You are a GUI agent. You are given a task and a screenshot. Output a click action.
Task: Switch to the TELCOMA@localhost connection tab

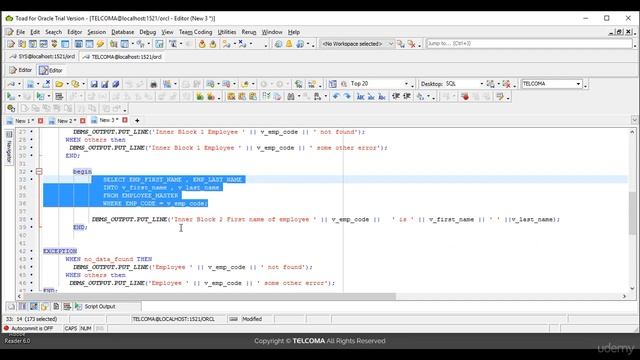pyautogui.click(x=122, y=57)
